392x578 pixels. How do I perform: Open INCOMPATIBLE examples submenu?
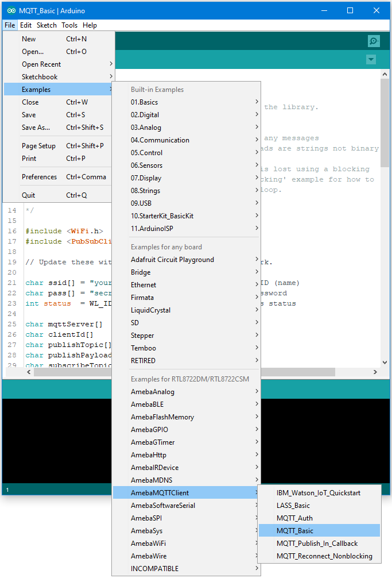point(187,569)
